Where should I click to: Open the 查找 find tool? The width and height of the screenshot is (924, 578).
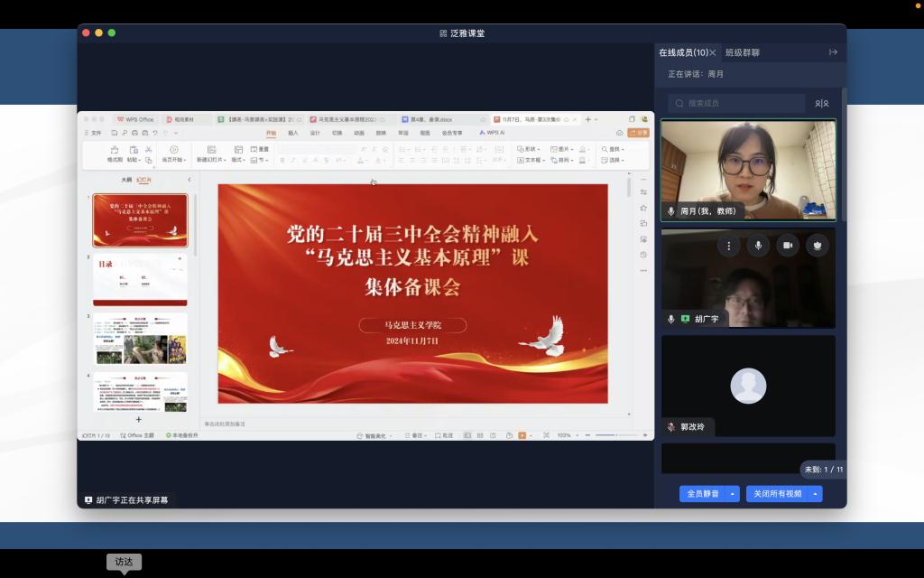coord(613,149)
